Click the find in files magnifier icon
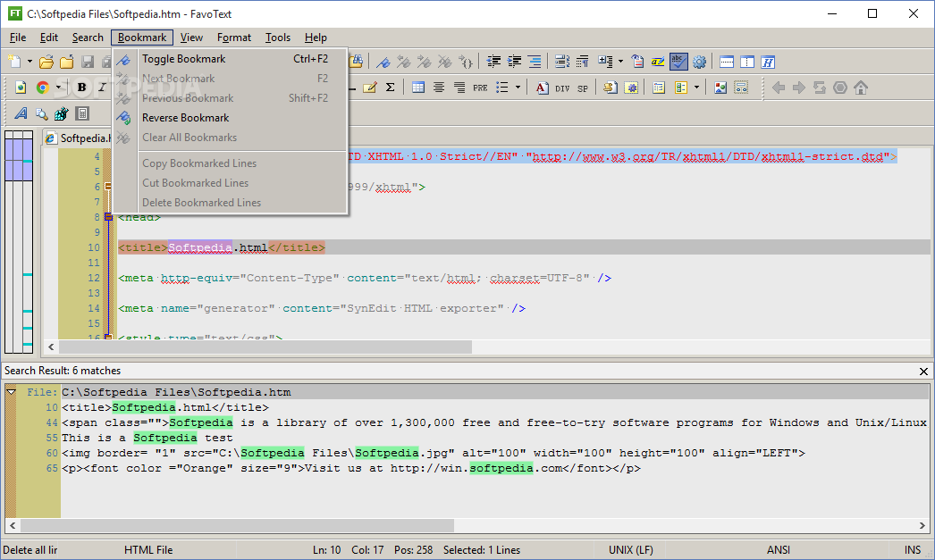The image size is (935, 560). point(41,113)
